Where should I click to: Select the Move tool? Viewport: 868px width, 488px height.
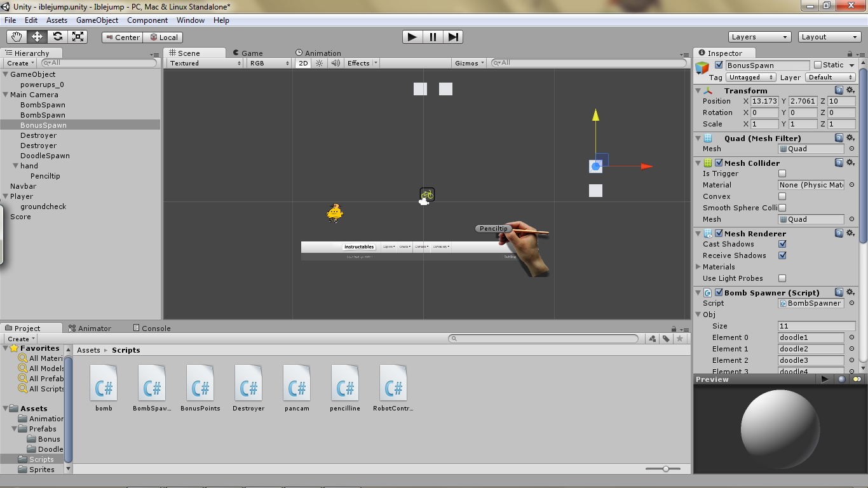(37, 37)
